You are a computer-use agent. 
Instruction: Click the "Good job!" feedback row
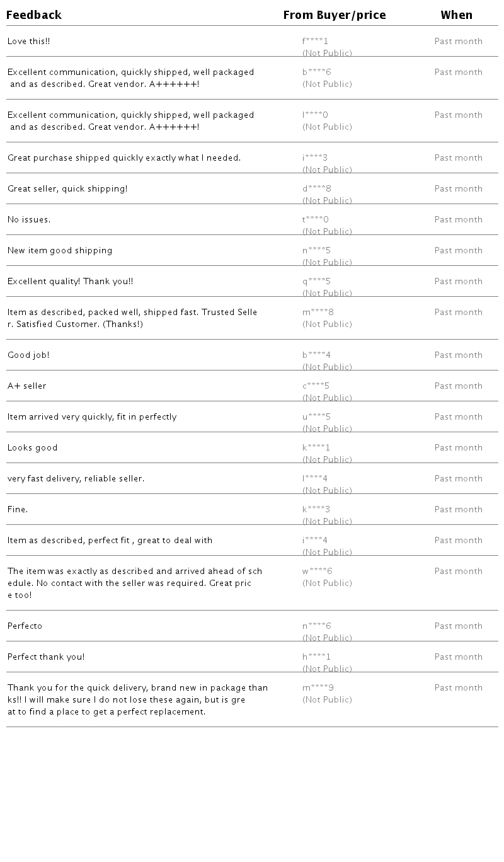(28, 355)
